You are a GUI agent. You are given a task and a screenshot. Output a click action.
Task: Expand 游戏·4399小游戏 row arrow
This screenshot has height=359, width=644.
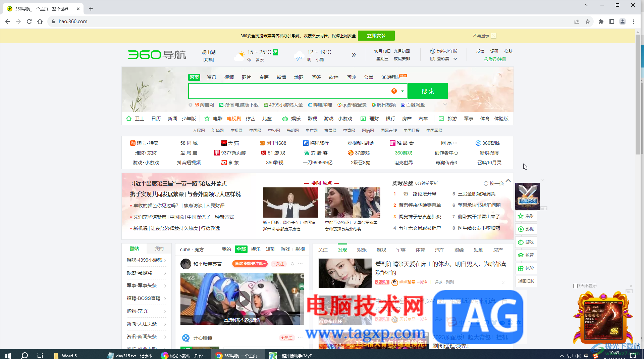pyautogui.click(x=165, y=261)
